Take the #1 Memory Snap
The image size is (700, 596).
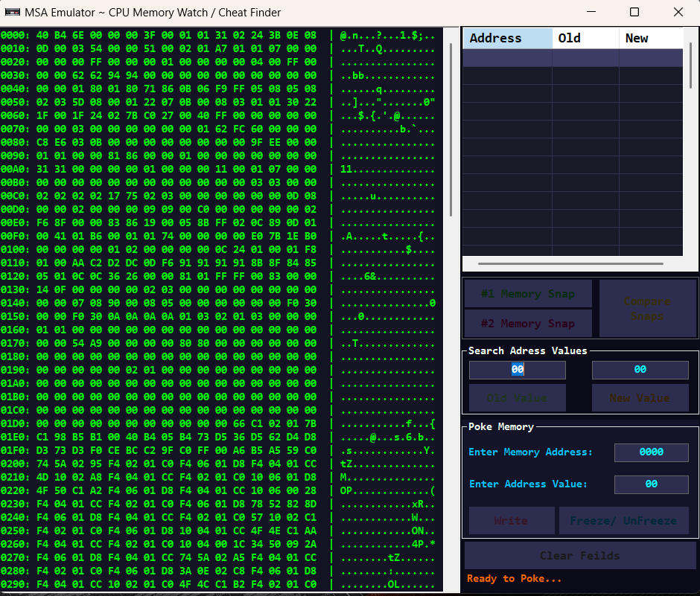[528, 294]
